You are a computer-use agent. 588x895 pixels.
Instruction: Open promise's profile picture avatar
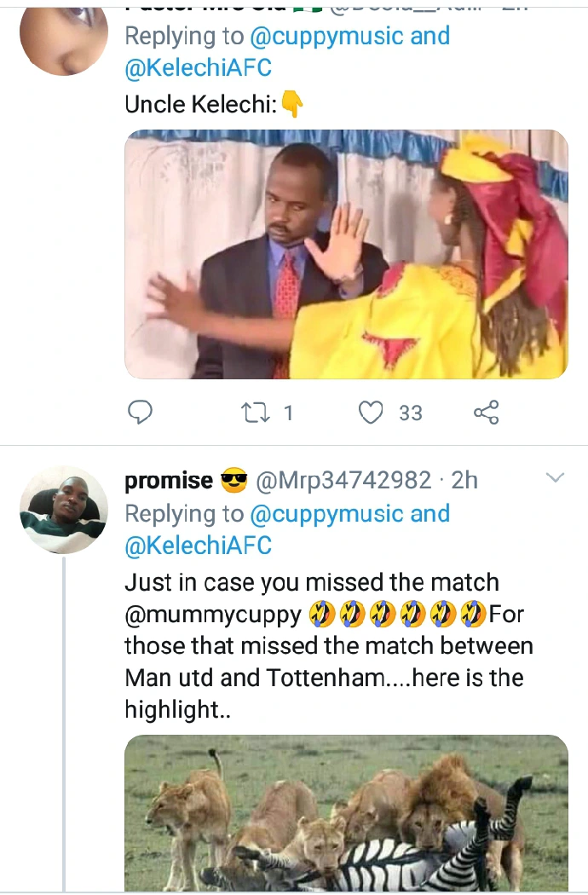coord(63,509)
